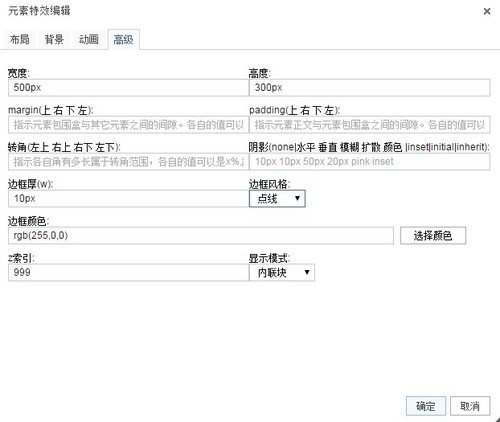
Task: Open the 背景 tab
Action: coord(54,39)
